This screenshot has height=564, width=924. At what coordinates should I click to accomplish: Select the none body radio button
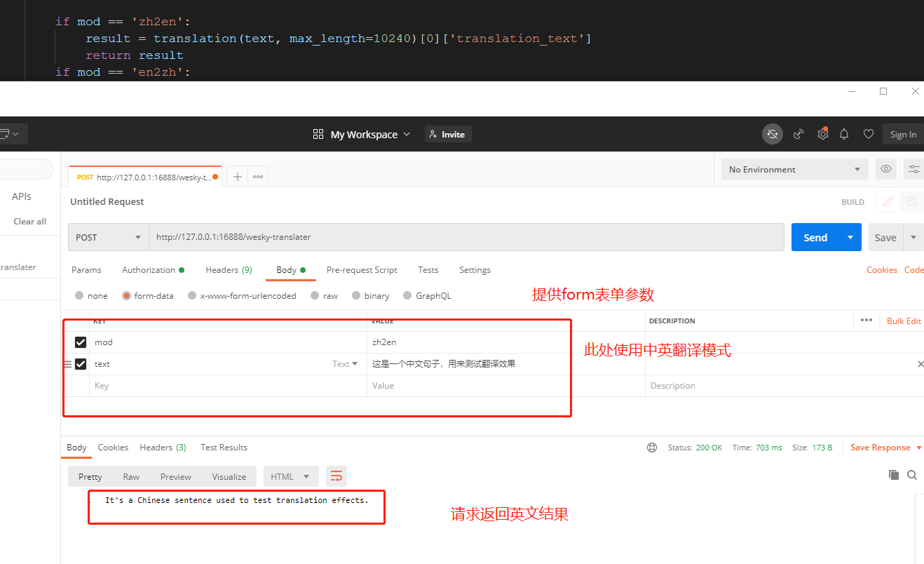click(79, 295)
